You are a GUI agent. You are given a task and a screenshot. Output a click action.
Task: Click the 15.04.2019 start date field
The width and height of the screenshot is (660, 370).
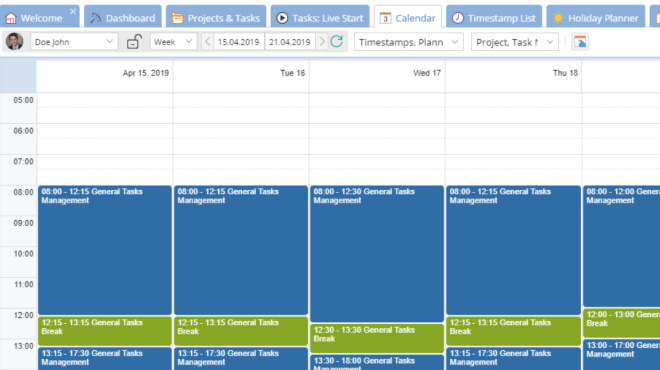click(x=239, y=42)
